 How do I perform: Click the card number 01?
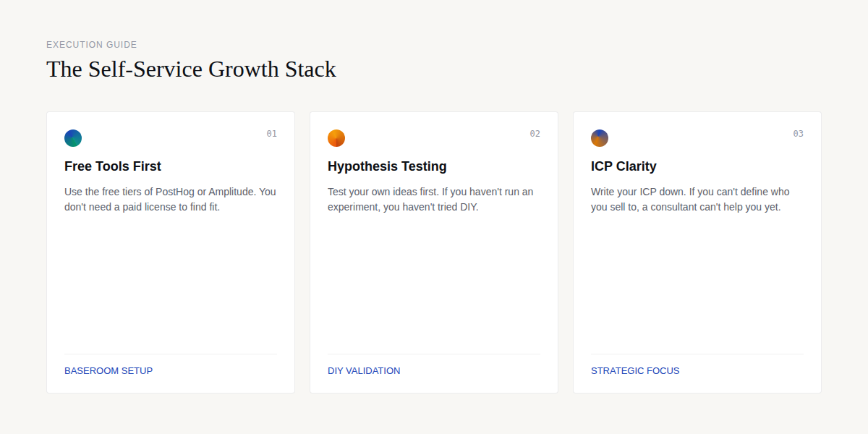[271, 134]
